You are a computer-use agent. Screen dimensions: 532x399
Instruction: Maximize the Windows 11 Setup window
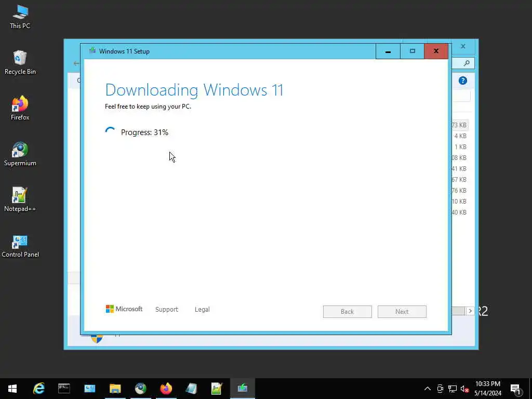coord(412,51)
